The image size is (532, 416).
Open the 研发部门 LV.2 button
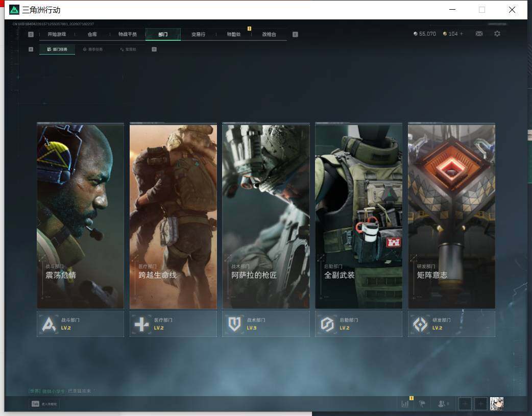tap(452, 325)
